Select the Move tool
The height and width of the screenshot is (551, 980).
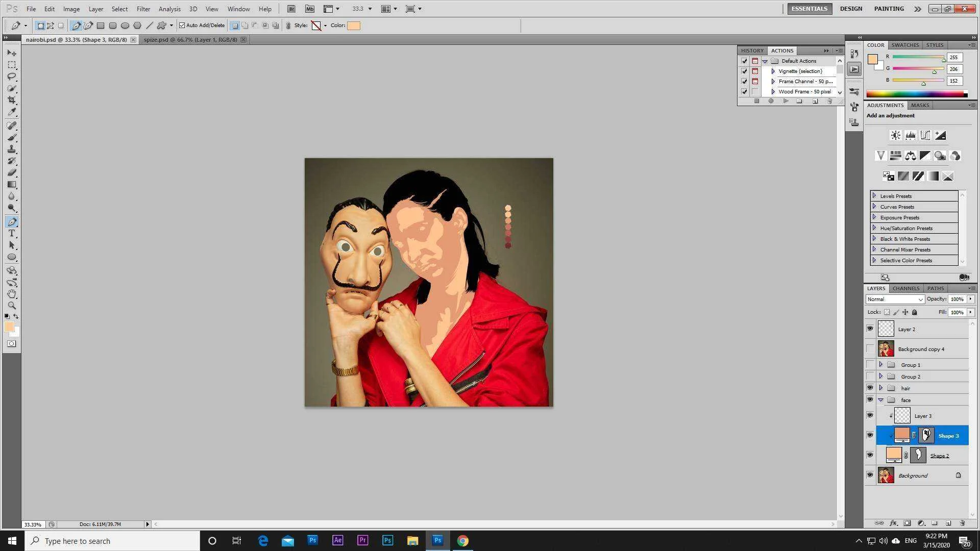[12, 53]
